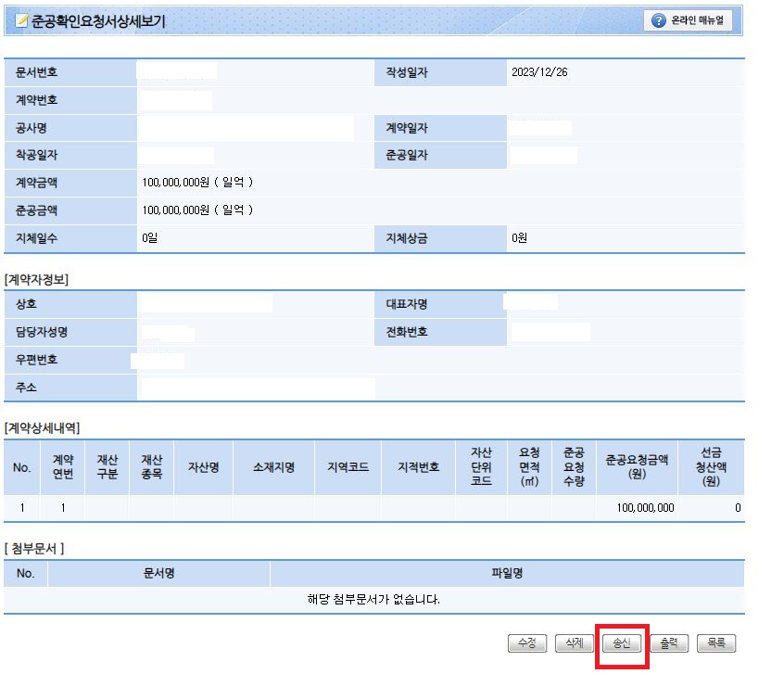Click the 자산명 column header
The width and height of the screenshot is (784, 674).
tap(204, 467)
